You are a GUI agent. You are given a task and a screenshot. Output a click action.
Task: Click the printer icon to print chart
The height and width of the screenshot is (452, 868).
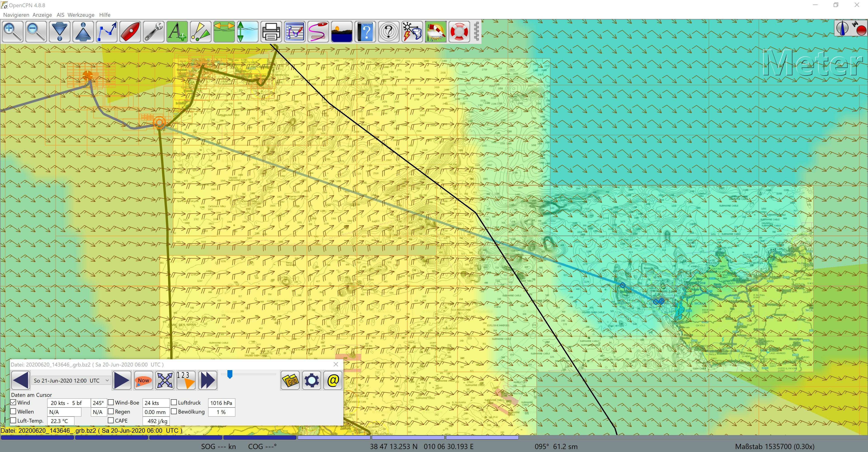point(271,31)
